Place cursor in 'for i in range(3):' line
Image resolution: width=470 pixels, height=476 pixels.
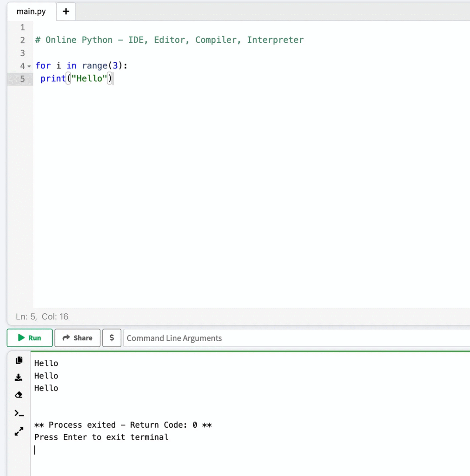[81, 66]
